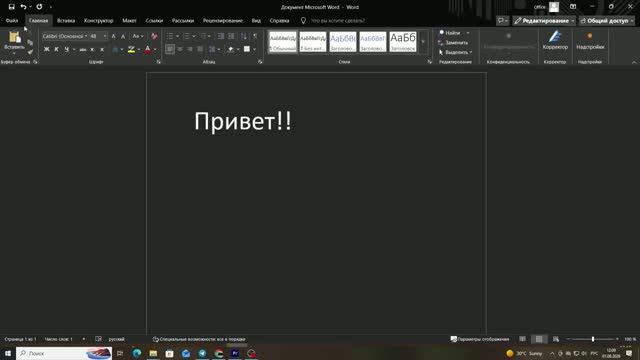The image size is (640, 360).
Task: Decrease font size with smaller A icon
Action: point(123,36)
